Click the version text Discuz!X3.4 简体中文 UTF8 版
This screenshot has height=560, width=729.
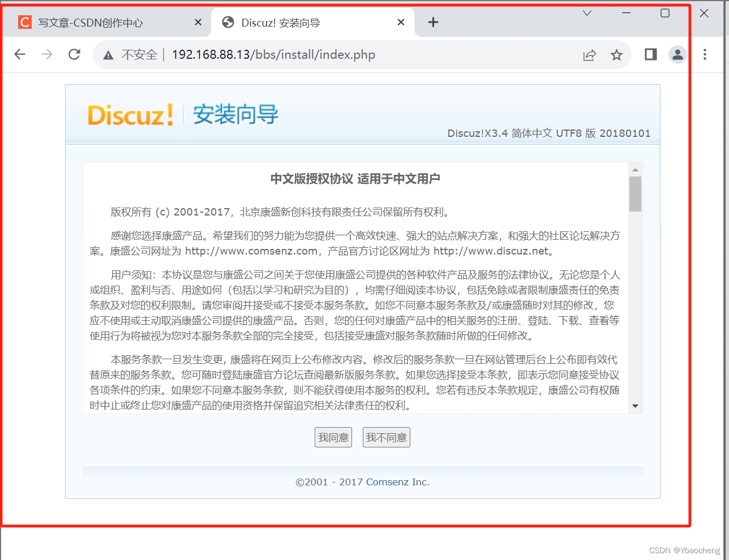(521, 133)
